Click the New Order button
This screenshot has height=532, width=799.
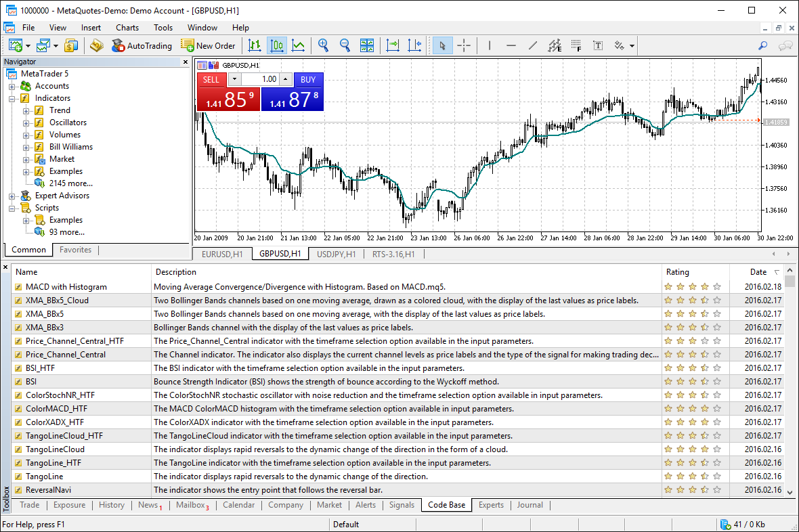click(x=209, y=45)
